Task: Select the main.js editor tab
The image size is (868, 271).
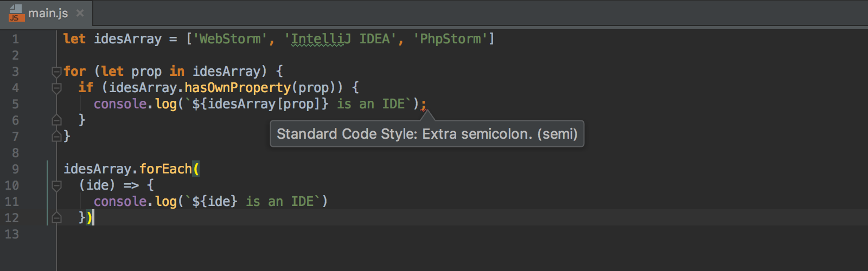Action: (x=46, y=13)
